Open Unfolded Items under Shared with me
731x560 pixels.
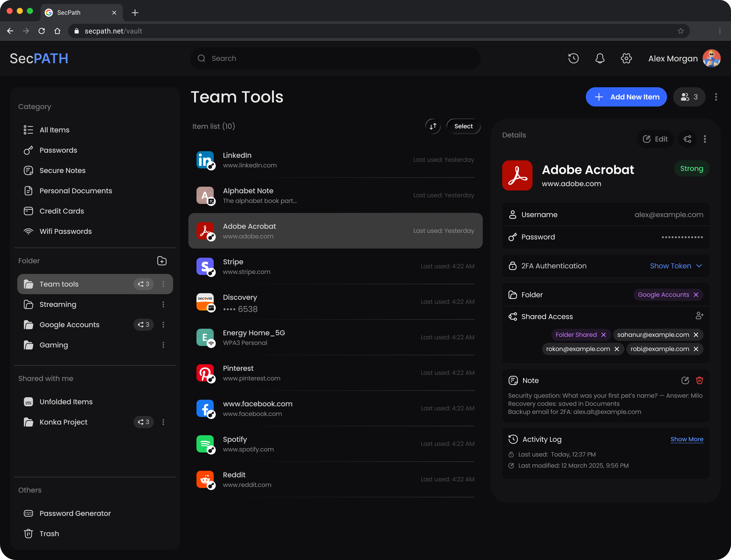(x=95, y=402)
